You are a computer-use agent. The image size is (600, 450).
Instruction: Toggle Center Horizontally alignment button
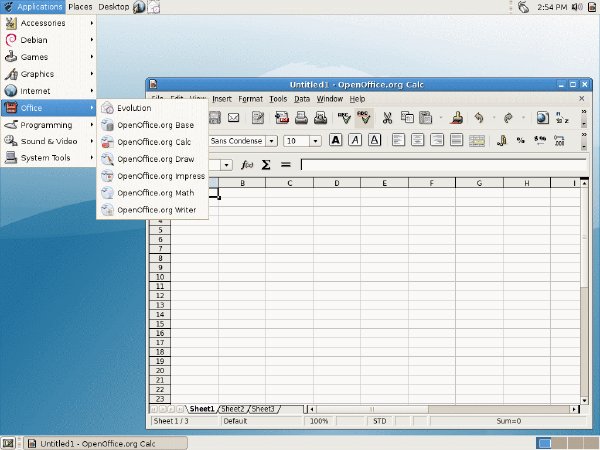tap(417, 140)
